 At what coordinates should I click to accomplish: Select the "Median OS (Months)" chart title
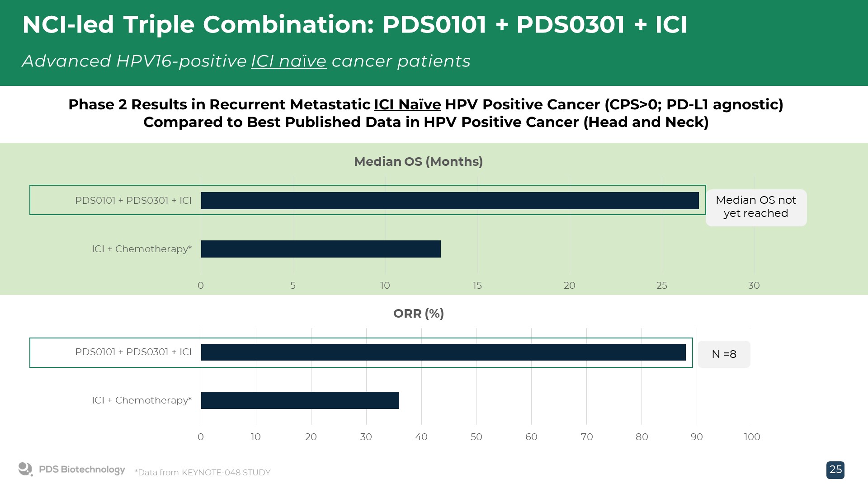pyautogui.click(x=418, y=162)
